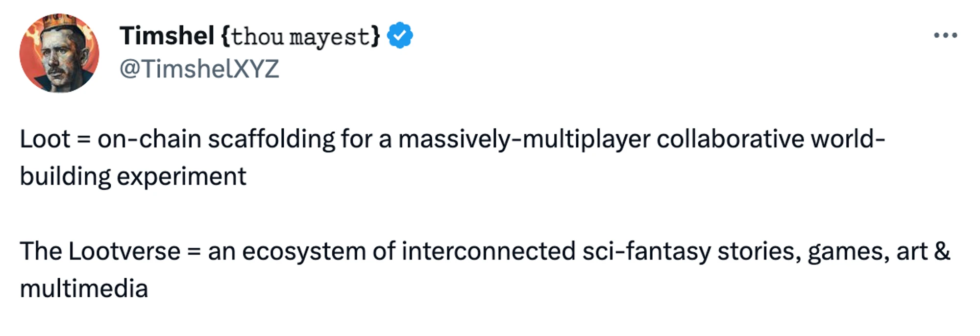This screenshot has height=336, width=980.
Task: Click the word ecosystem in tweet
Action: click(x=304, y=251)
